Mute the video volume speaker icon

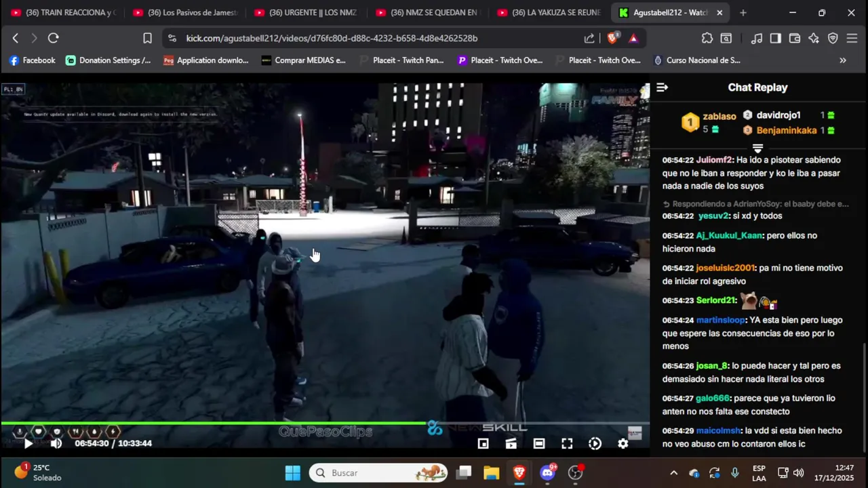tap(56, 444)
